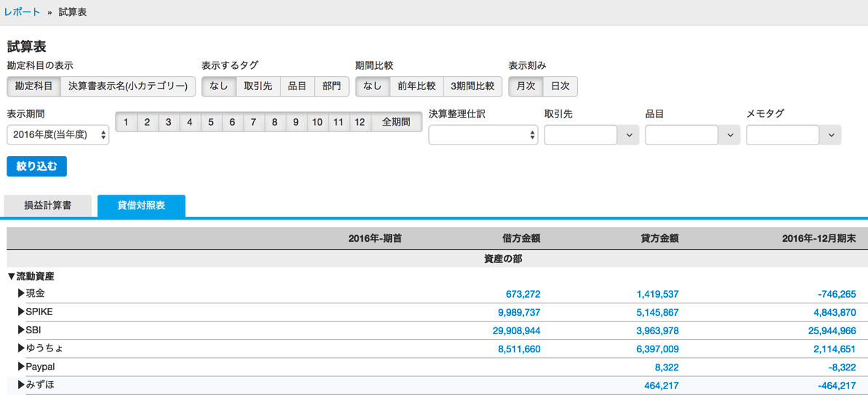Expand the SBI account row
Screen dimensions: 868x395
(x=22, y=330)
